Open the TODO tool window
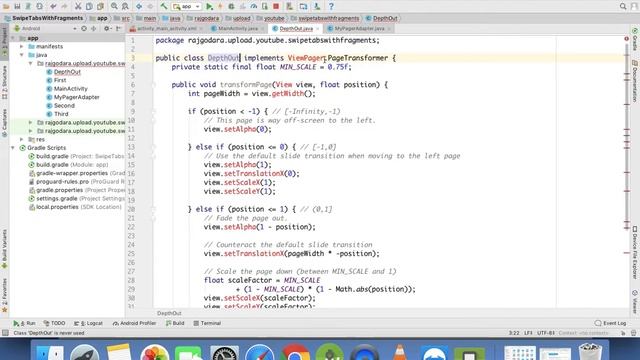The height and width of the screenshot is (360, 640). 54,323
